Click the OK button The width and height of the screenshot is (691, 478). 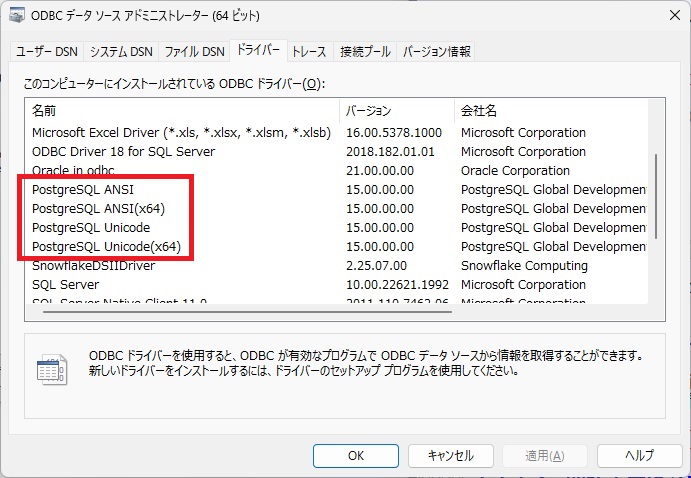click(356, 456)
